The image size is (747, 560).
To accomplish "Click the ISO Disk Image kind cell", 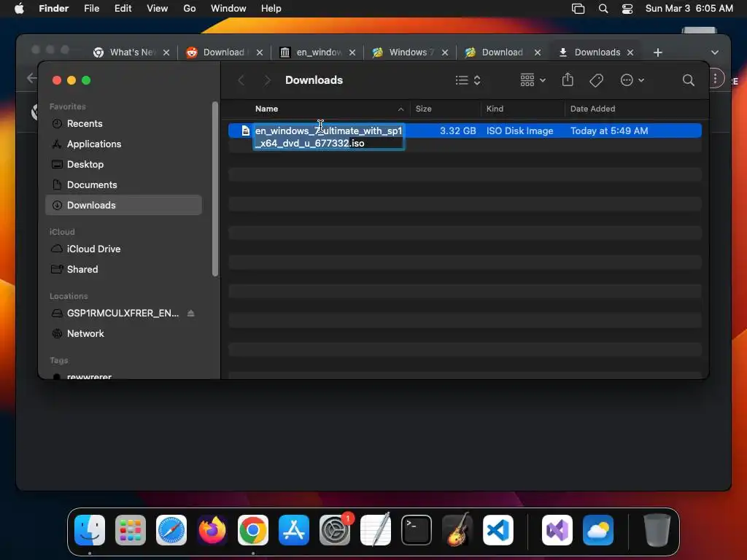I will click(519, 131).
